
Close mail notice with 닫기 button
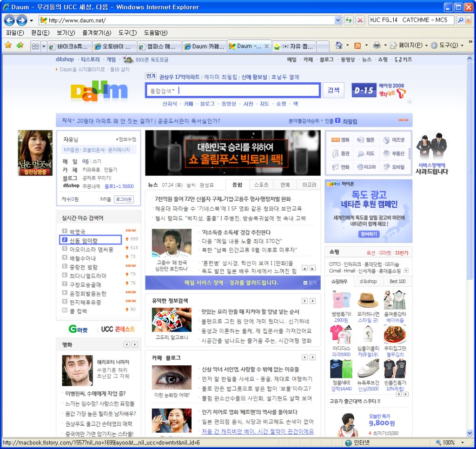(x=310, y=283)
